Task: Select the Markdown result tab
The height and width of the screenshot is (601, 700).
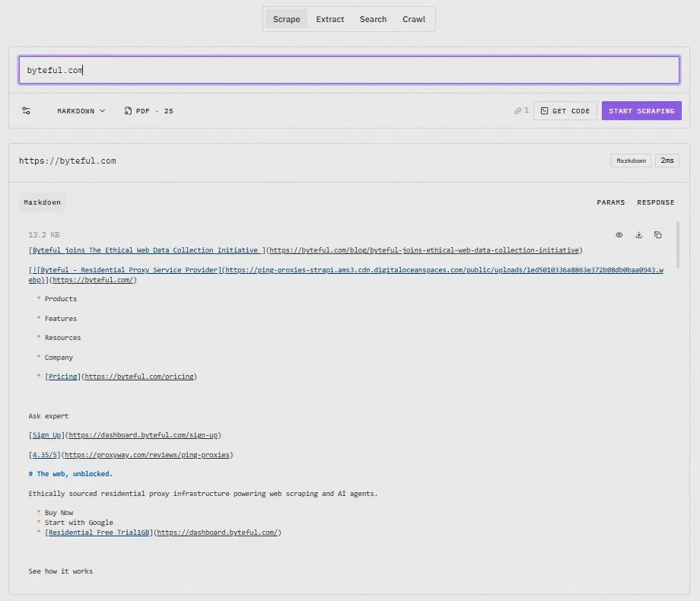Action: 43,202
